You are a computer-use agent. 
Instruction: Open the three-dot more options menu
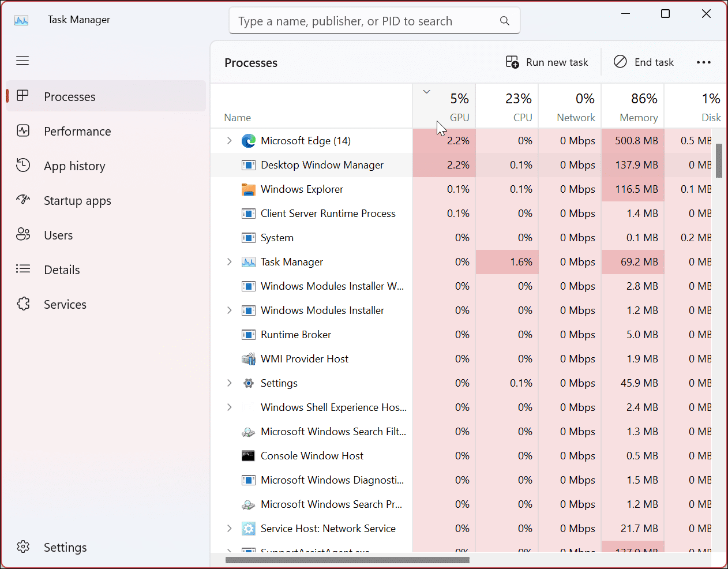pos(704,62)
